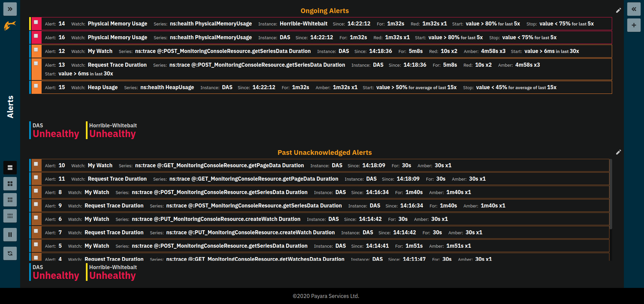Image resolution: width=644 pixels, height=304 pixels.
Task: Collapse the panel using the left chevrons button
Action: pyautogui.click(x=634, y=9)
